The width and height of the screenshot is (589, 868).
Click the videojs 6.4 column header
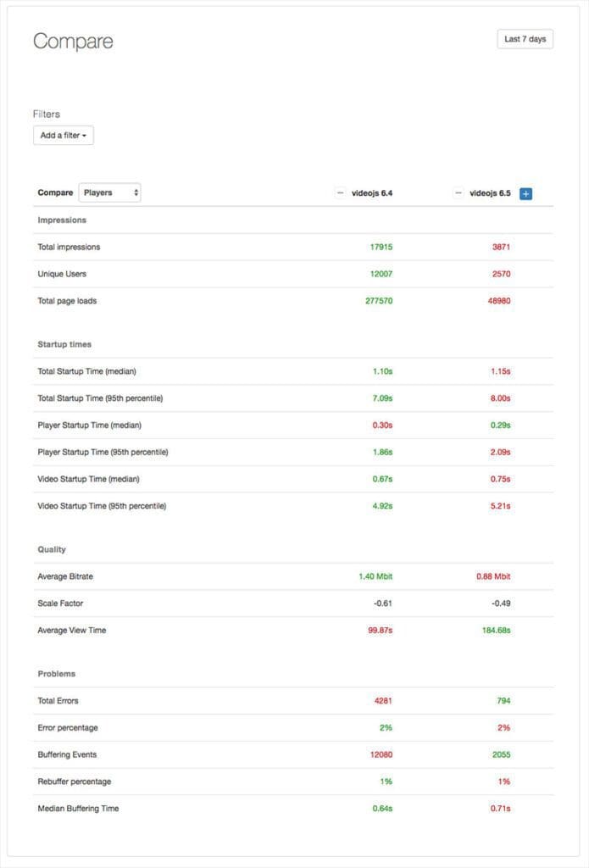(371, 192)
